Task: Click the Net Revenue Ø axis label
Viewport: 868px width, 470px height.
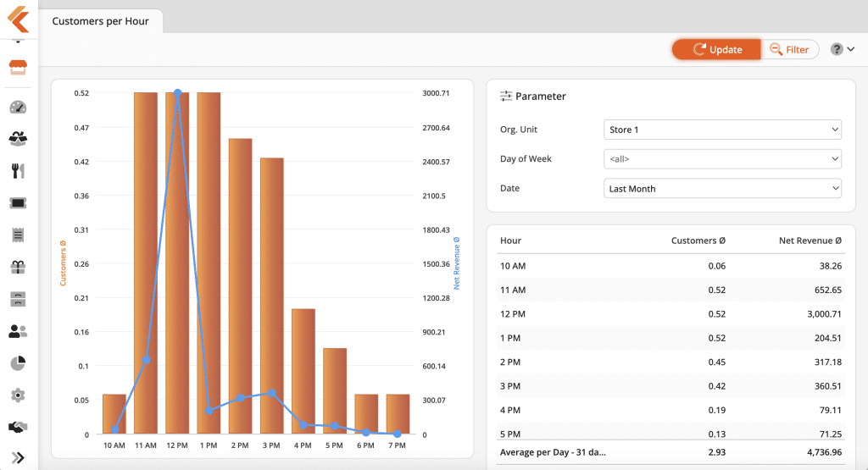Action: (457, 263)
